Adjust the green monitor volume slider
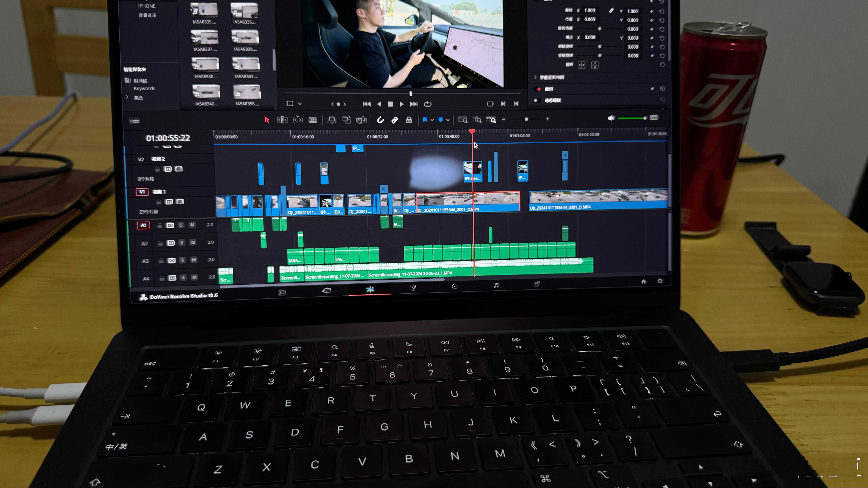The width and height of the screenshot is (868, 488). tap(632, 118)
